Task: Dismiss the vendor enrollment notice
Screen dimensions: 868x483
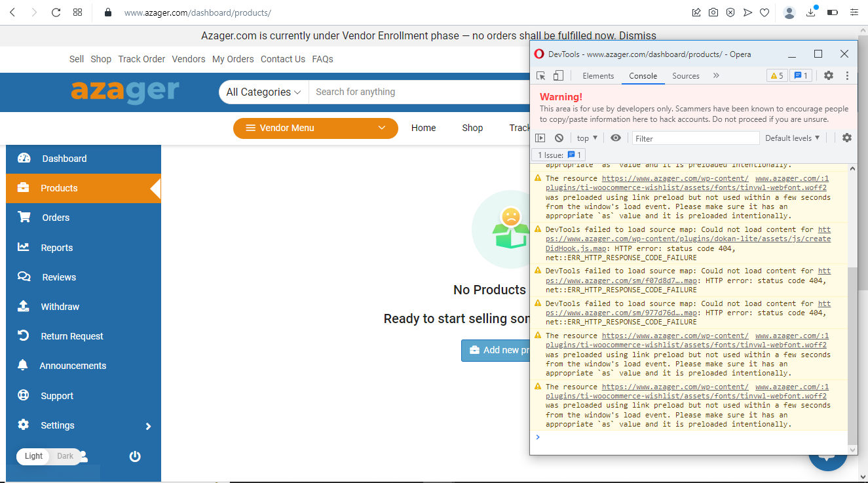Action: click(x=637, y=36)
